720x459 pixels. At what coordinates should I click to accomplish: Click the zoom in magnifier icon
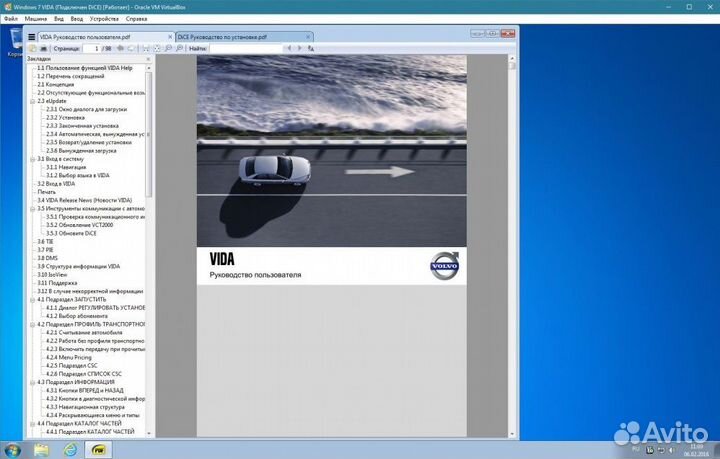tap(176, 48)
